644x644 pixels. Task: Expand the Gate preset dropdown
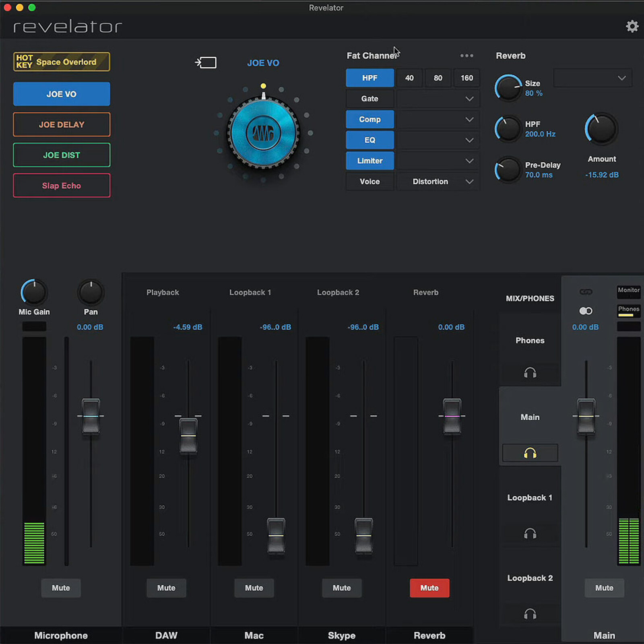(x=438, y=99)
